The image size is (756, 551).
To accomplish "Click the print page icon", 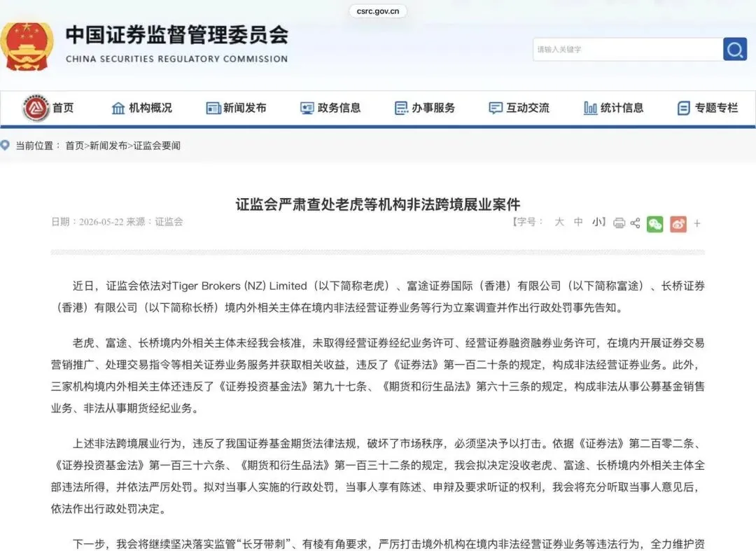I will pyautogui.click(x=619, y=223).
